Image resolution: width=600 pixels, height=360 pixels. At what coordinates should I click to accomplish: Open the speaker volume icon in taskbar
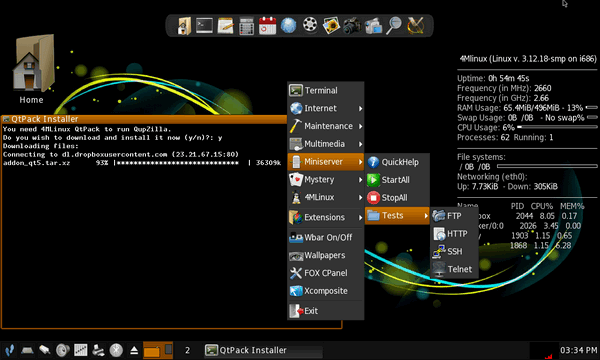coord(63,350)
